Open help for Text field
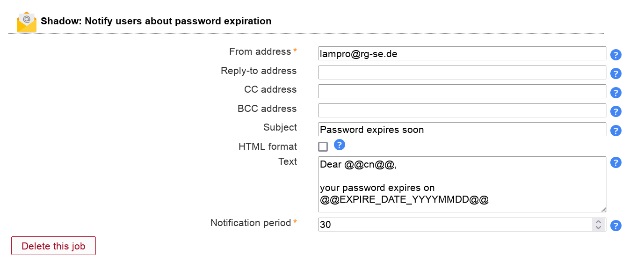This screenshot has width=644, height=271. coord(616,162)
